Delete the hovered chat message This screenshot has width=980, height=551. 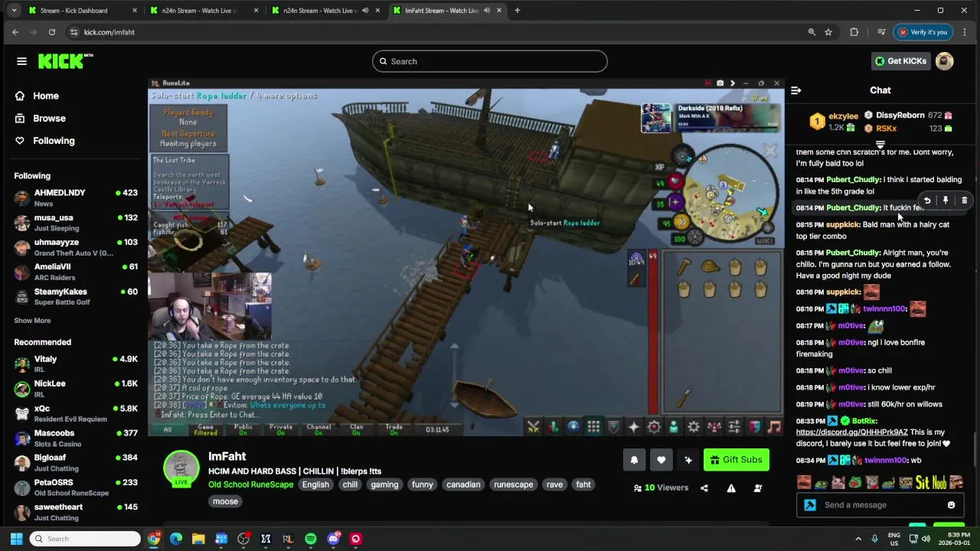[x=964, y=201]
